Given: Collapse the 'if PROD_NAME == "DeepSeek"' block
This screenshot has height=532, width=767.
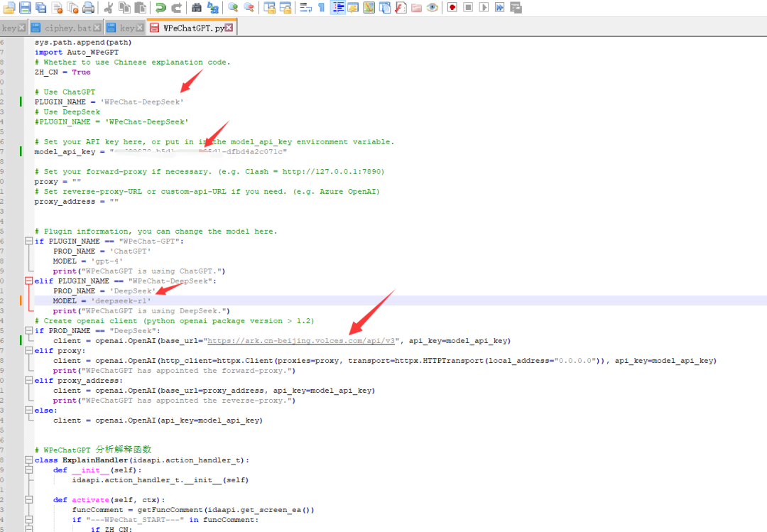Looking at the screenshot, I should point(29,331).
